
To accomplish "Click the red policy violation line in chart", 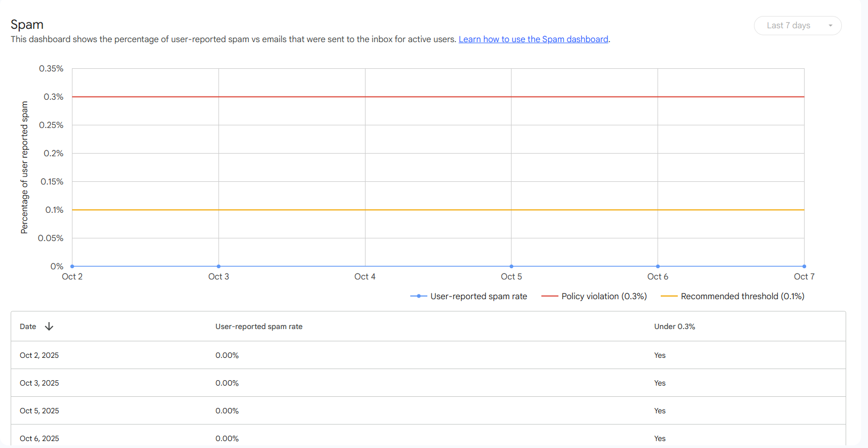I will click(438, 97).
